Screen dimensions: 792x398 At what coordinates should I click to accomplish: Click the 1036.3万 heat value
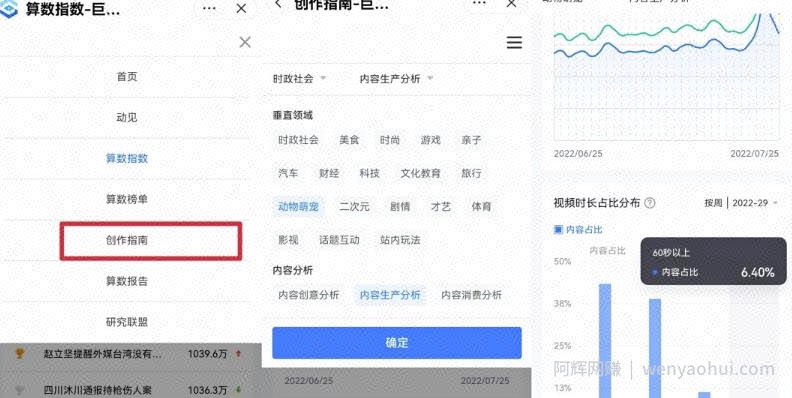click(208, 390)
